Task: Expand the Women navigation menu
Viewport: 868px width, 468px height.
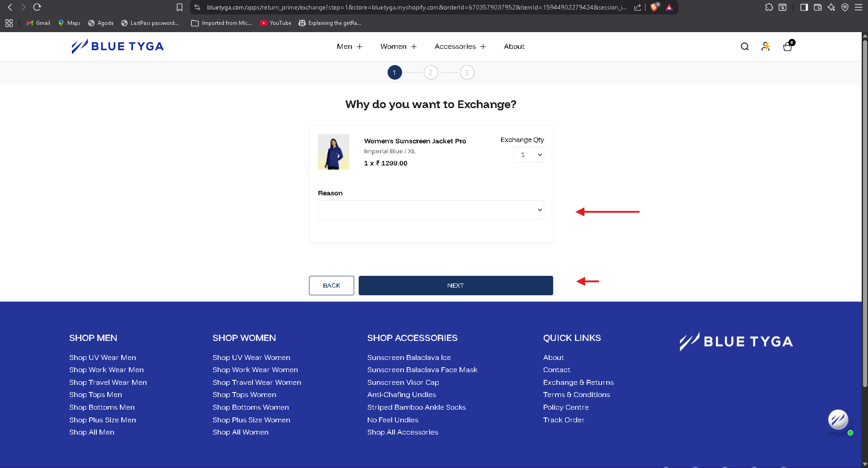Action: pyautogui.click(x=398, y=47)
